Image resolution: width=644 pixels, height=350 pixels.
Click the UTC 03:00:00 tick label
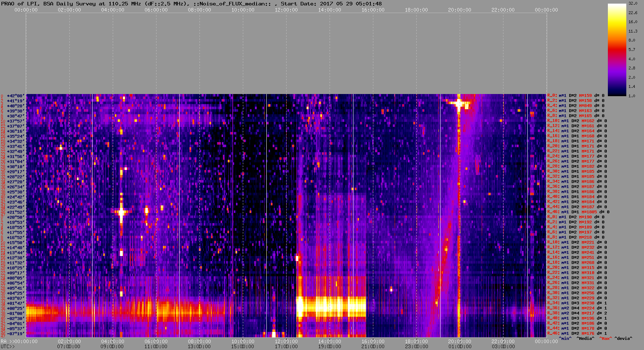[503, 347]
